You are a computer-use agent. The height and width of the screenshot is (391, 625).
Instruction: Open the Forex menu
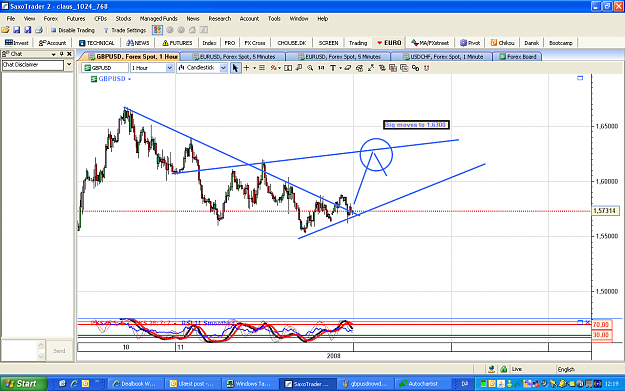pyautogui.click(x=51, y=18)
